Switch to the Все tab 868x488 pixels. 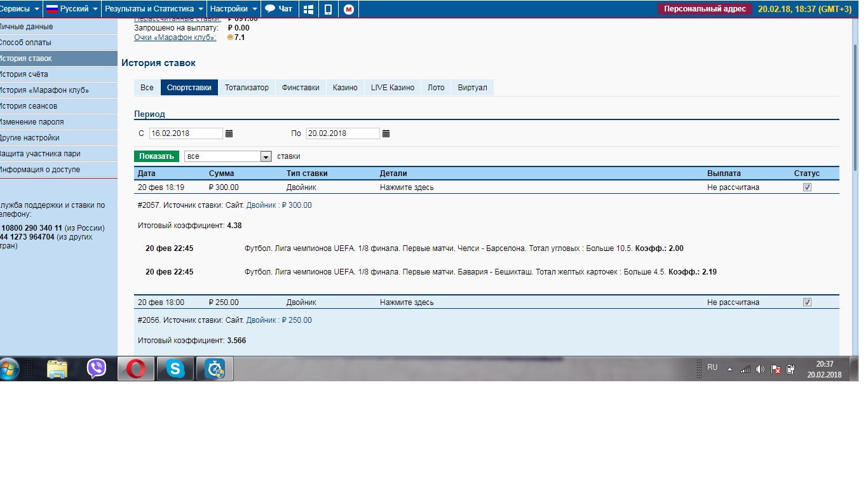pyautogui.click(x=147, y=88)
